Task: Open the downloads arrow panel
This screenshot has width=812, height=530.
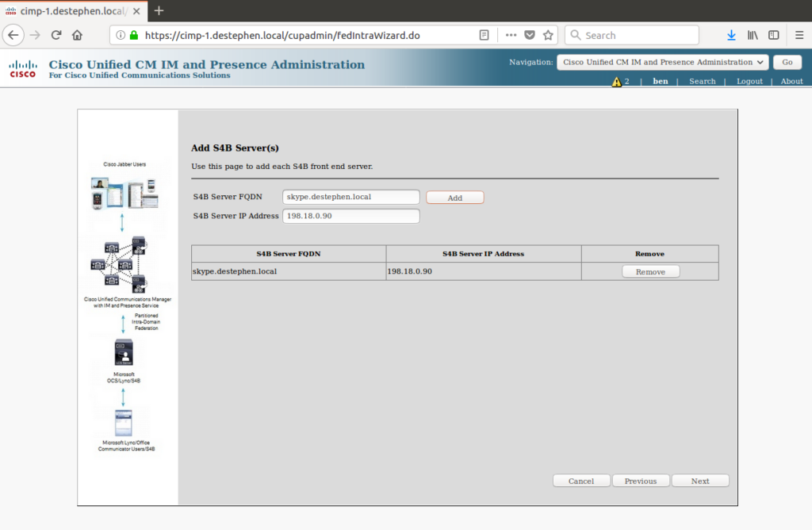Action: tap(731, 35)
